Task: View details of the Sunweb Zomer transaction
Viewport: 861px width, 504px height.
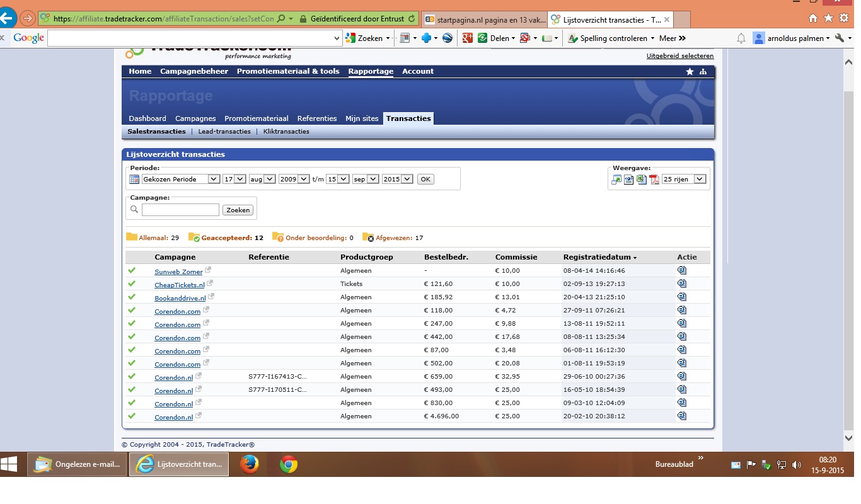Action: point(681,270)
